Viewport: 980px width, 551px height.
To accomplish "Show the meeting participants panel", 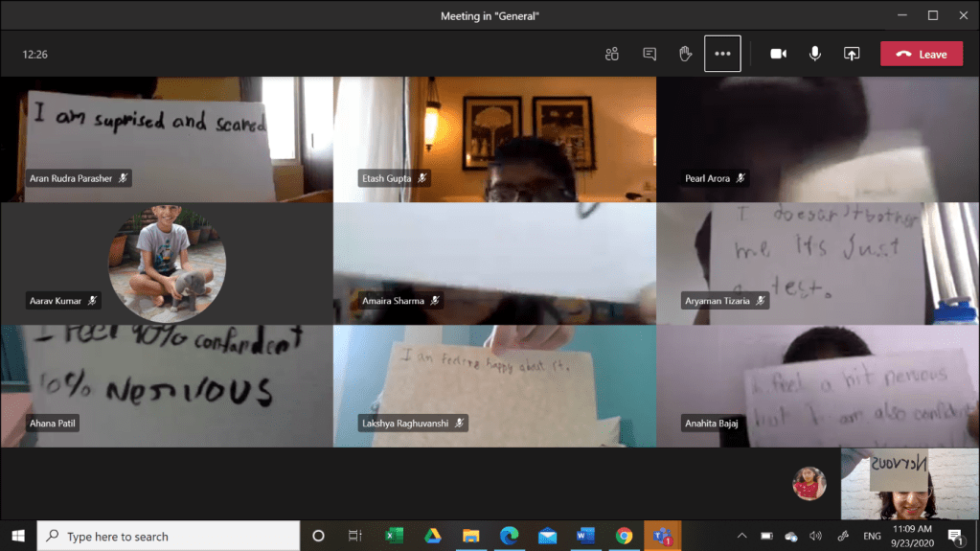I will pos(612,55).
